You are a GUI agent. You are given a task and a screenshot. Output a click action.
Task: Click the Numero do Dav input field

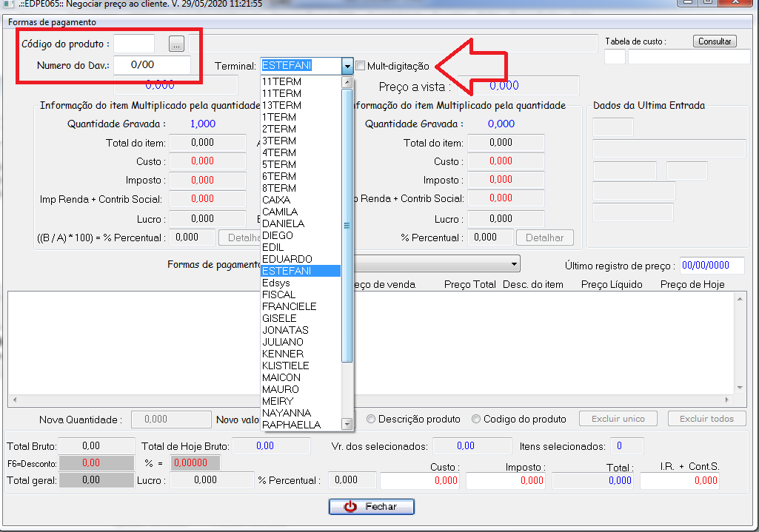coord(152,65)
